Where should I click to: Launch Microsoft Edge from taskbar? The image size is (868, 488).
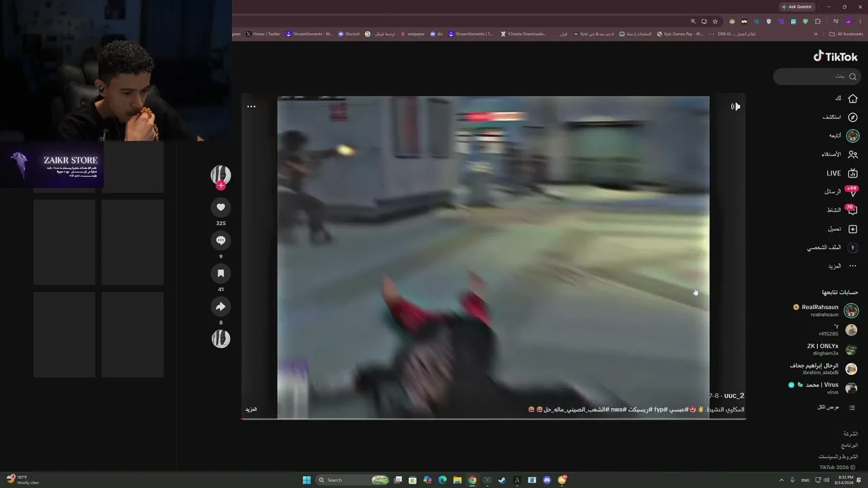tap(442, 480)
